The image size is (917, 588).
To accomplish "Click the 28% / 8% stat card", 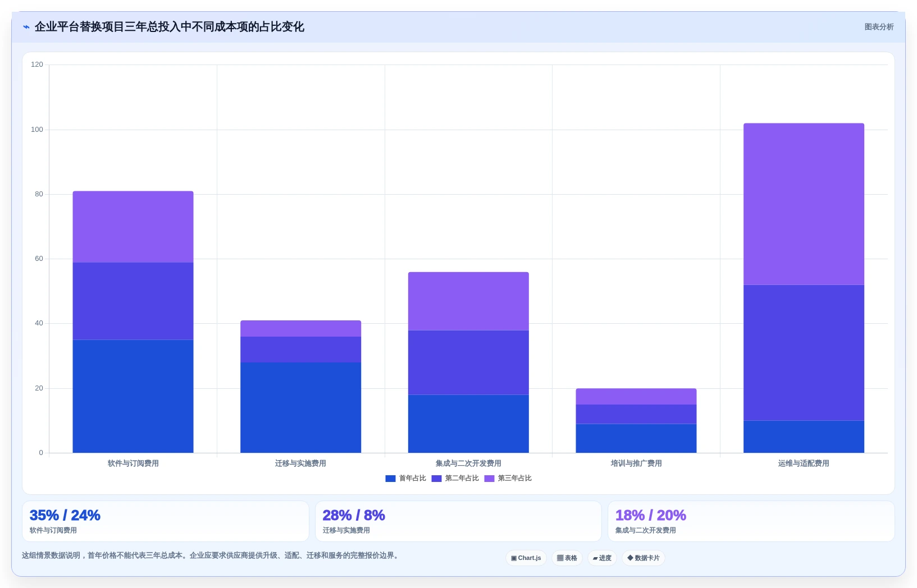I will pos(458,521).
